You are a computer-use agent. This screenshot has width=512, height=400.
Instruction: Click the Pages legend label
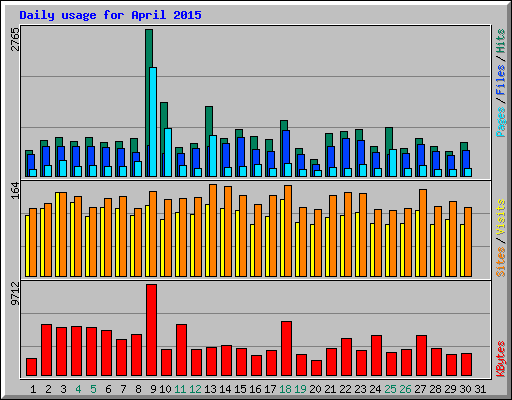click(501, 122)
